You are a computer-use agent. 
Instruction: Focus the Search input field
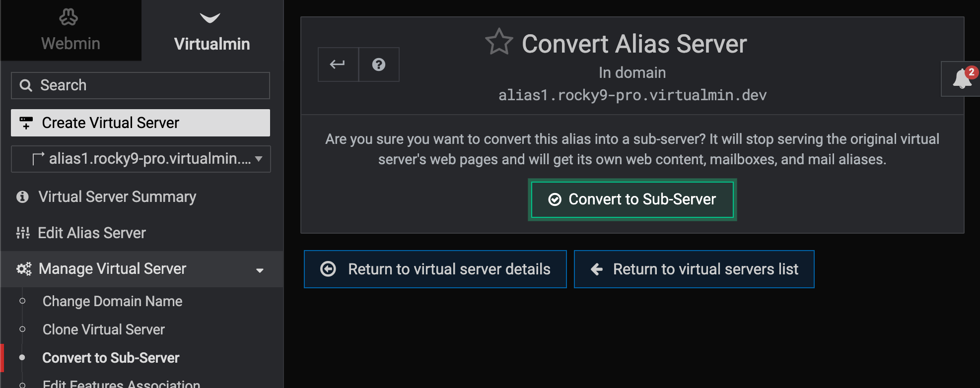coord(140,85)
